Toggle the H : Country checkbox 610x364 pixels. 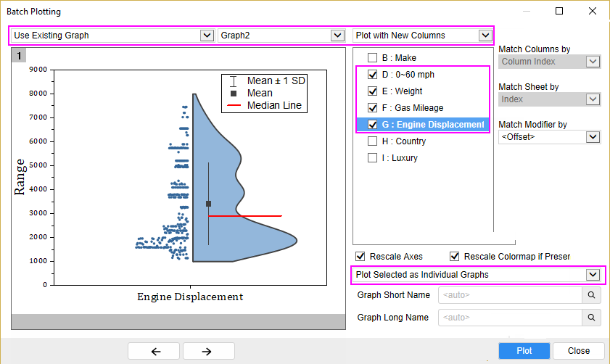pos(372,141)
